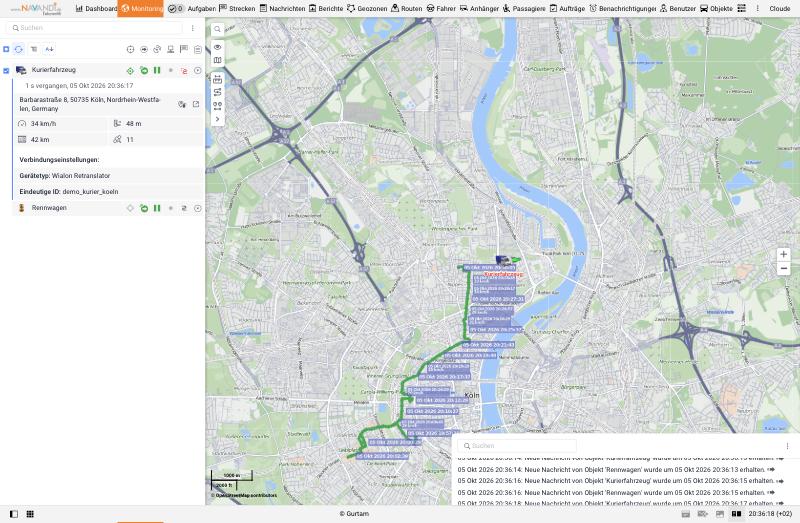Toggle select-all units checkbox

[6, 49]
